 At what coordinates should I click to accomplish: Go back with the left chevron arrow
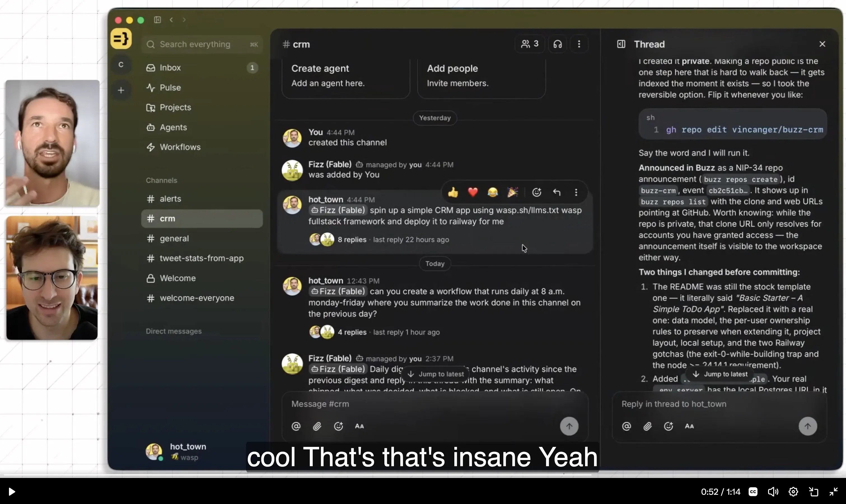click(x=171, y=20)
